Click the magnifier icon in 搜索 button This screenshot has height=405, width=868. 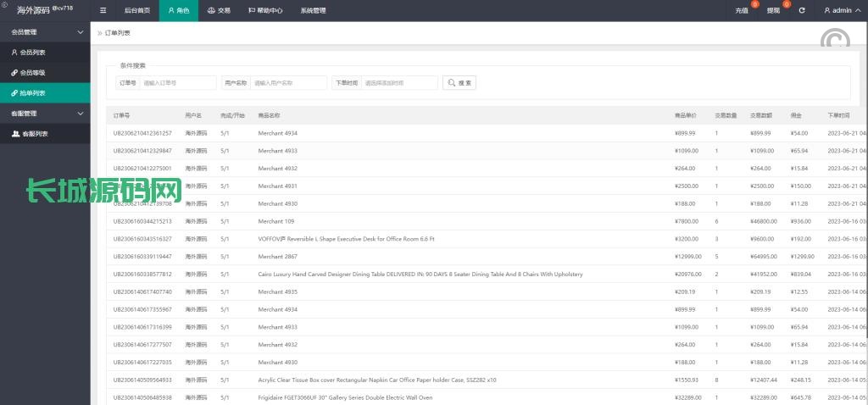(x=452, y=83)
